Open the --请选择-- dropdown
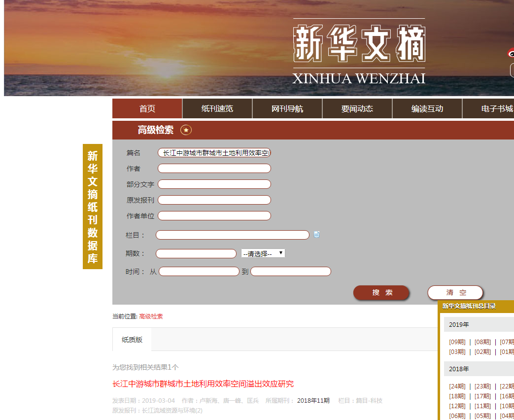 tap(263, 253)
